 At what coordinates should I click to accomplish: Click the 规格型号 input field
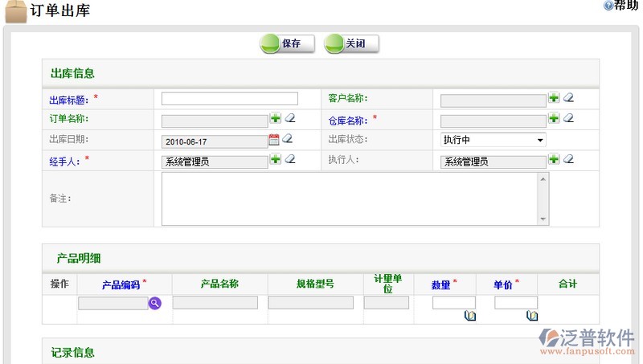[311, 303]
